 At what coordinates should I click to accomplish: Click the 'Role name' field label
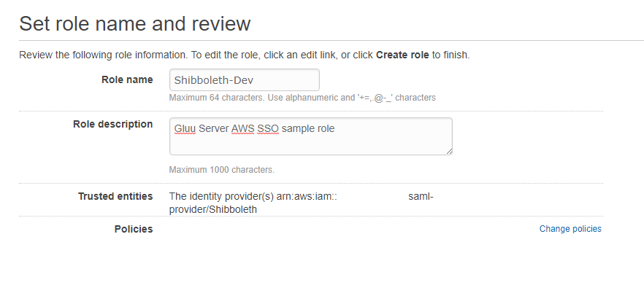click(x=127, y=79)
